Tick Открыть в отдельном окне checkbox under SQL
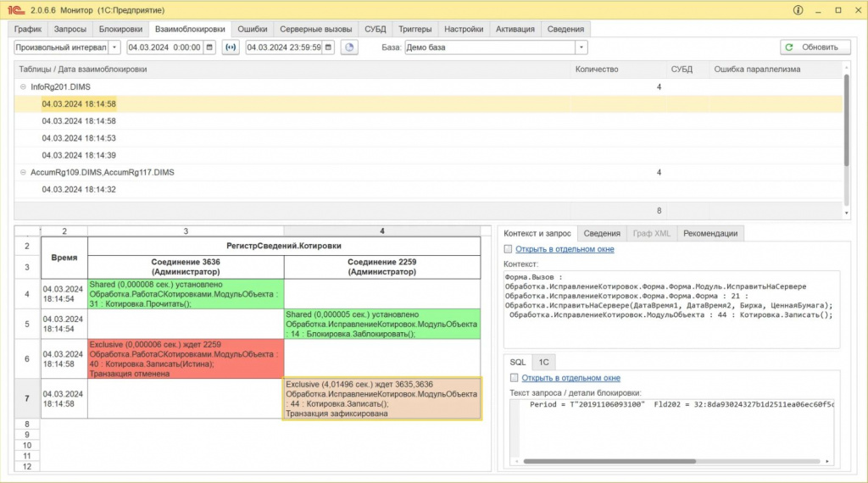The image size is (868, 483). tap(515, 378)
